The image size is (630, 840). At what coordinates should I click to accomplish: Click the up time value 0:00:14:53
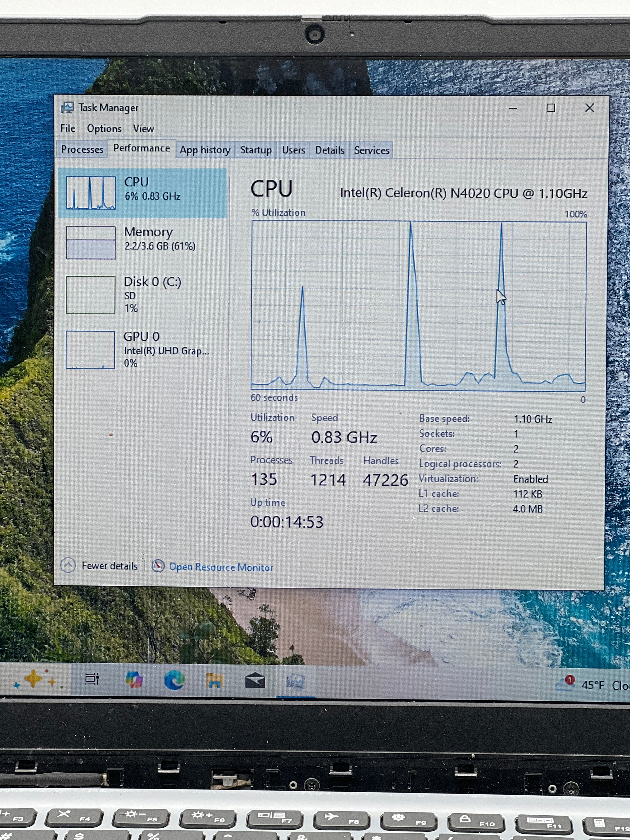click(287, 522)
